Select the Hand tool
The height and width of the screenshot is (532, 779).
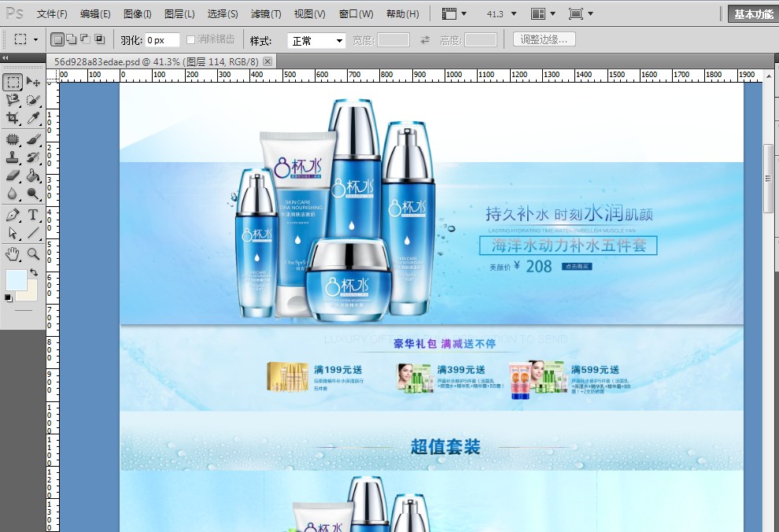coord(13,254)
